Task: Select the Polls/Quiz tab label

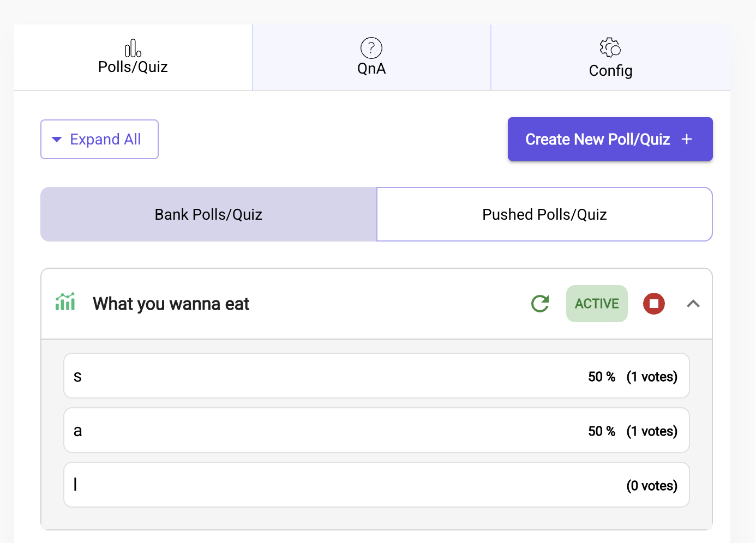Action: click(133, 67)
